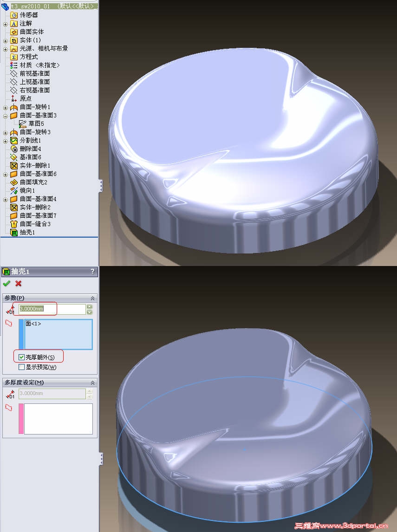Confirm shell with green checkmark
The image size is (397, 532).
(7, 283)
